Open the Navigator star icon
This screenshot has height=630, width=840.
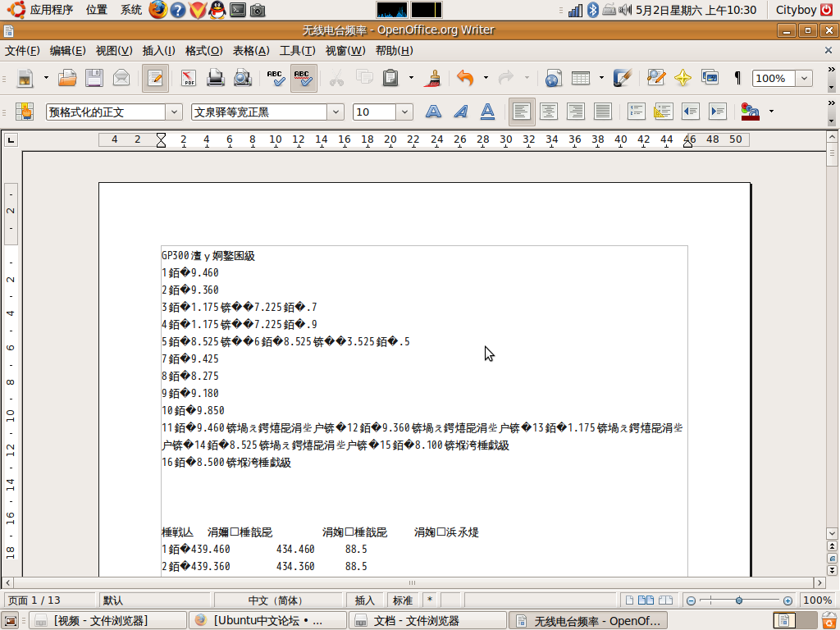682,78
